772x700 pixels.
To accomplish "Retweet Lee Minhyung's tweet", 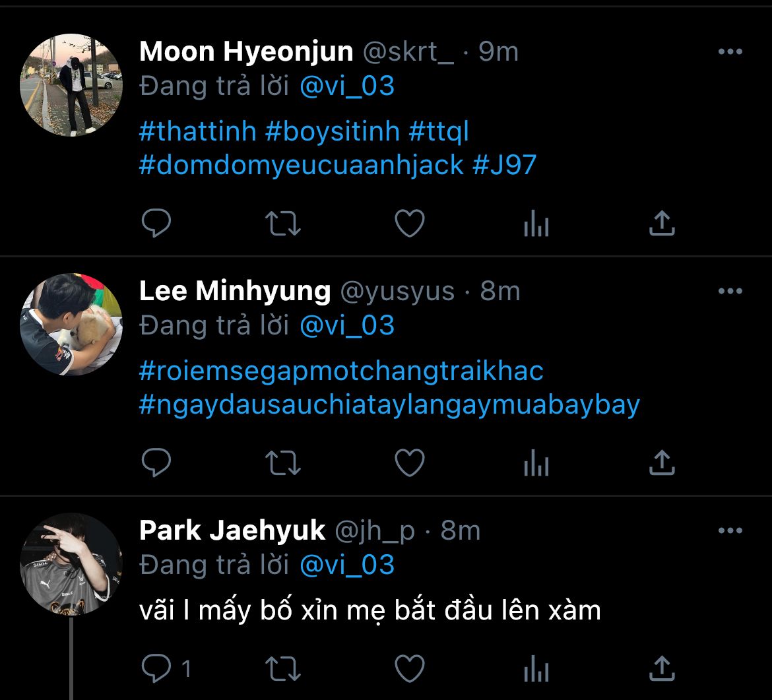I will pos(283,462).
